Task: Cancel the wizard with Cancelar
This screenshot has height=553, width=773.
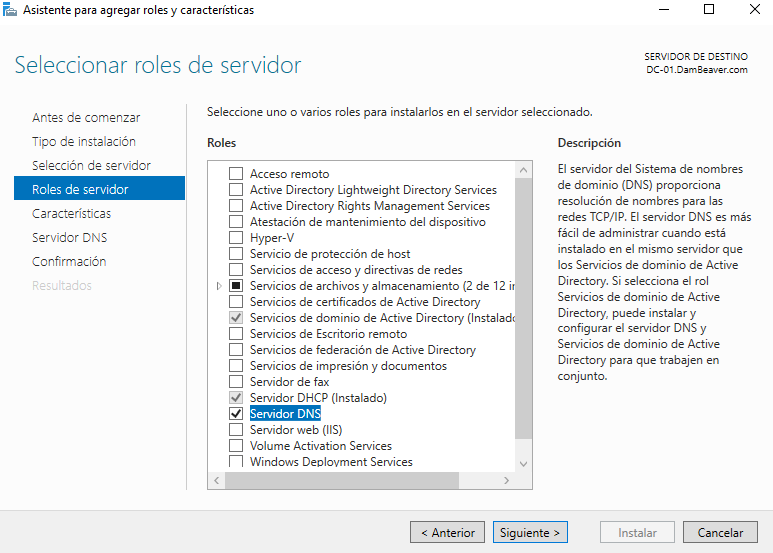Action: [720, 532]
